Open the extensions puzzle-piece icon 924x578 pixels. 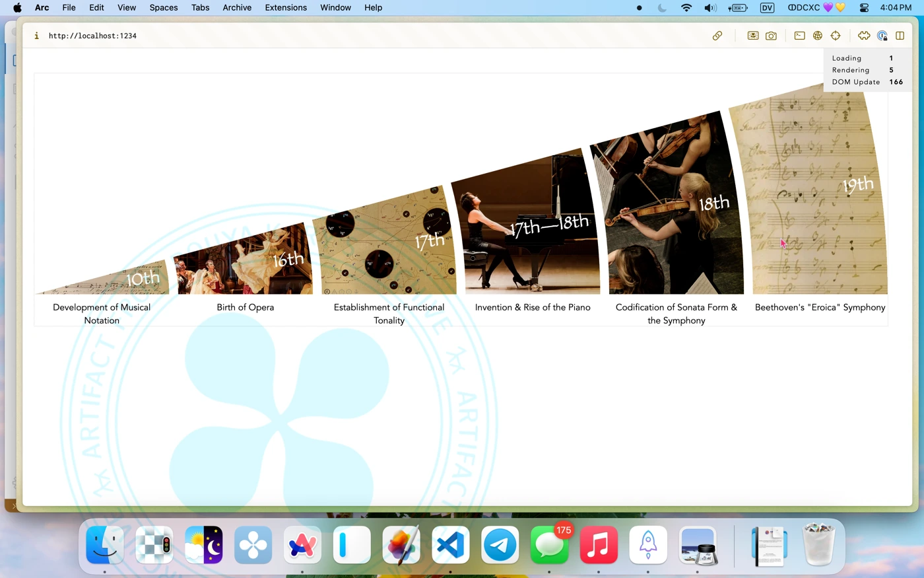(864, 36)
